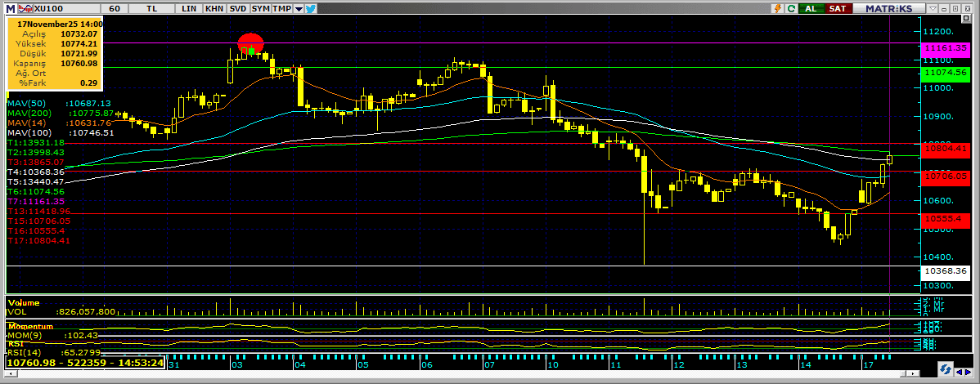Toggle the SVD option in toolbar
980x384 pixels.
pos(237,8)
